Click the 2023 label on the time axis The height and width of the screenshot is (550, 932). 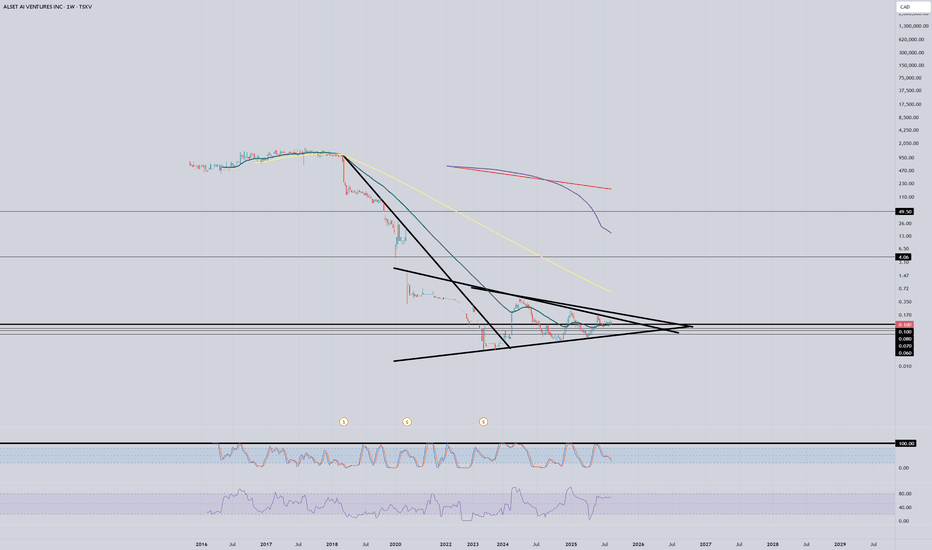click(x=473, y=544)
